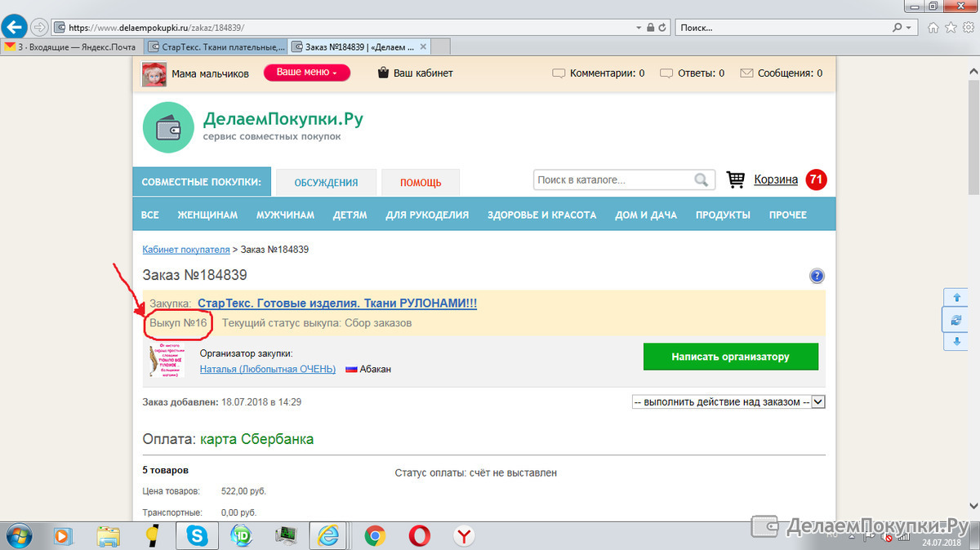Image resolution: width=980 pixels, height=550 pixels.
Task: Open the 'Ваше меню' dropdown button
Action: [307, 73]
